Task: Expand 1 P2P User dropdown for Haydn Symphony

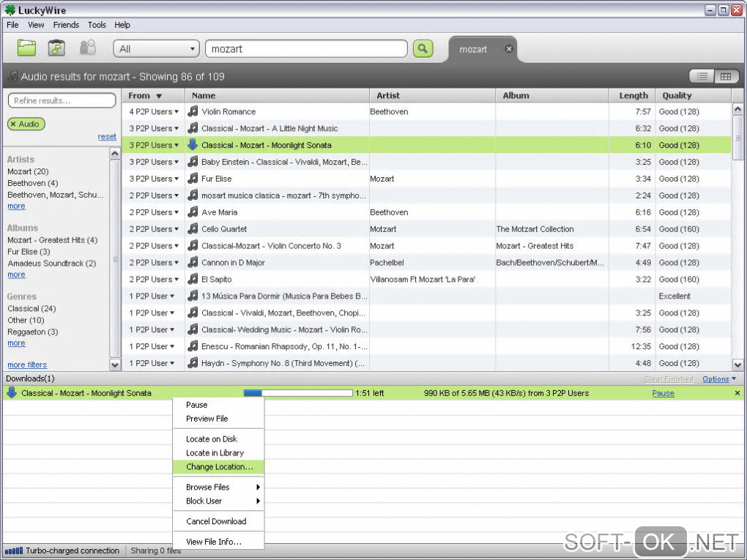Action: [x=172, y=363]
